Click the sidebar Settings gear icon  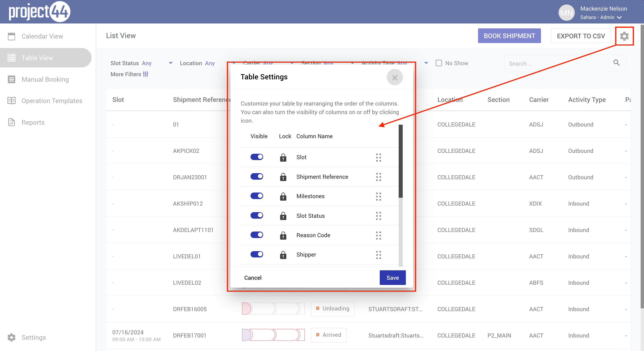tap(11, 337)
